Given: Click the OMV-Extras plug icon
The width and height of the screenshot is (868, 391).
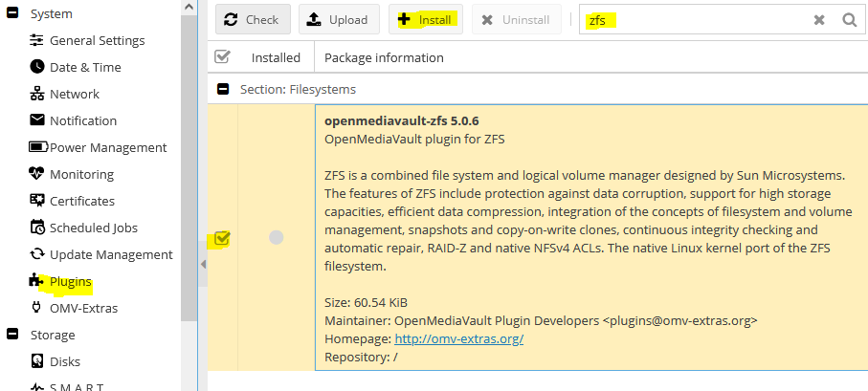Looking at the screenshot, I should point(37,308).
